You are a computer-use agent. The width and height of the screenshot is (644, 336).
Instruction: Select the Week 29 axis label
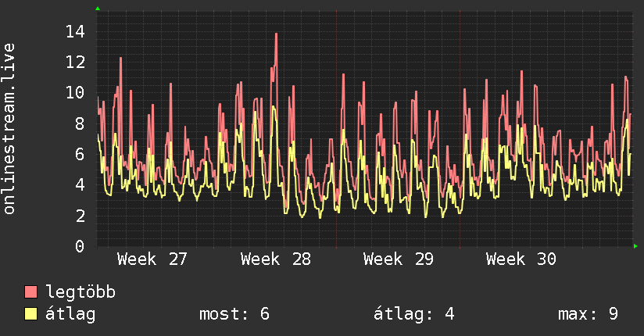(399, 259)
